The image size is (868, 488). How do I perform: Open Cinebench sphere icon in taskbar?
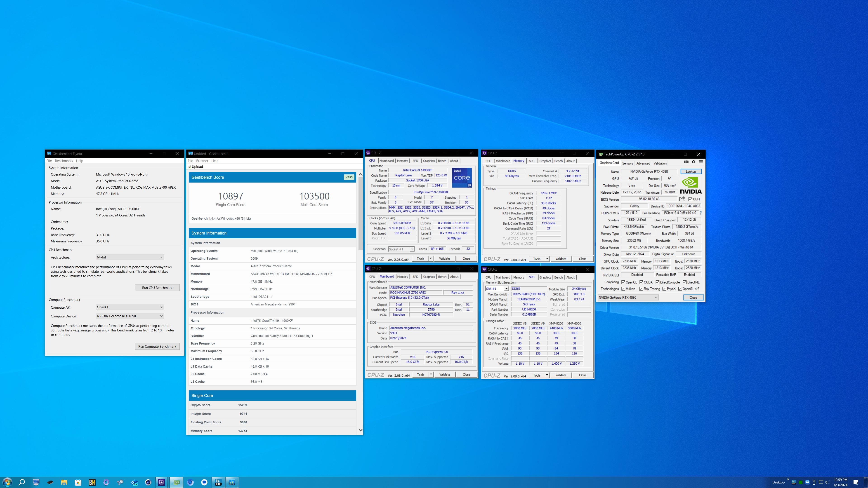pyautogui.click(x=148, y=482)
